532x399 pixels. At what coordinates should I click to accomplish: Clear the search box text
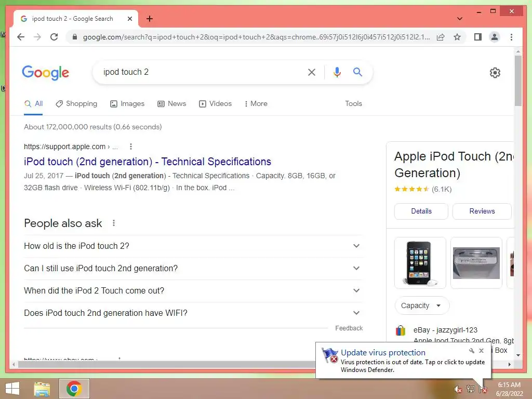click(312, 72)
